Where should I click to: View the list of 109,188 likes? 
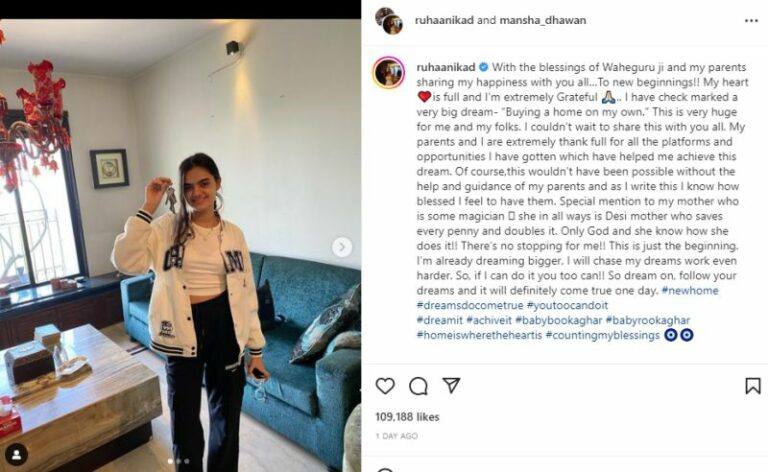(407, 417)
